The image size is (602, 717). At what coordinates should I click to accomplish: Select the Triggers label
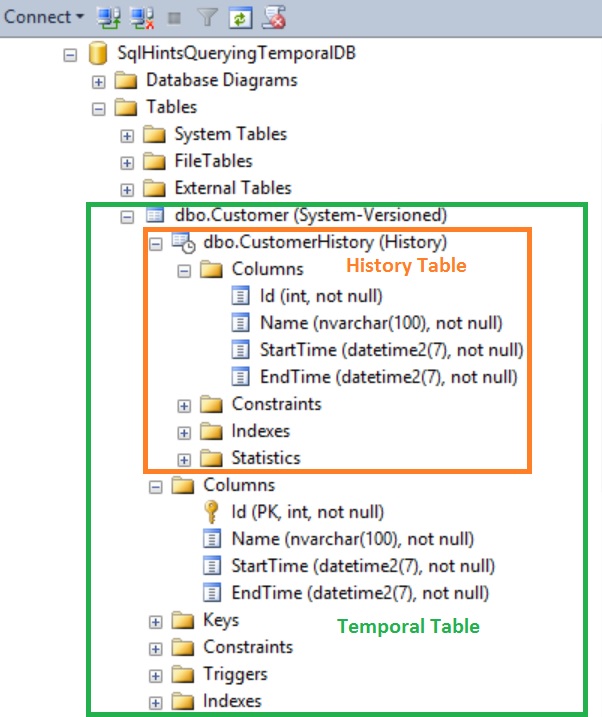[x=235, y=674]
